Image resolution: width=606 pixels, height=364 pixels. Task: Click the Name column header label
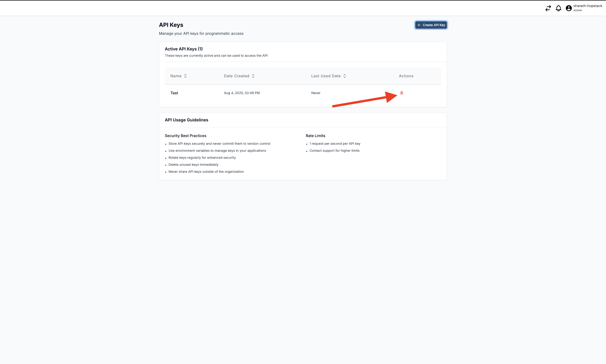pos(176,76)
